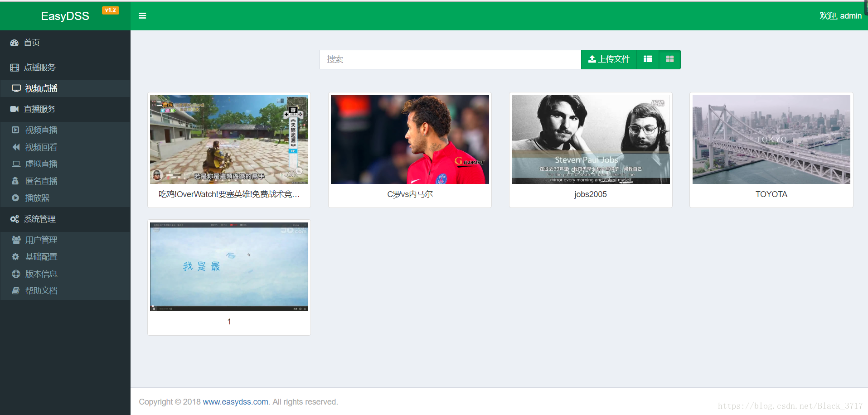
Task: Open 虚拟直播 menu item
Action: pos(65,164)
